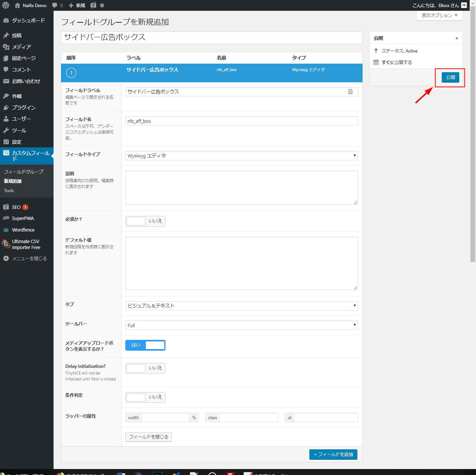This screenshot has width=476, height=475.
Task: Click the フィールドラベル text input
Action: coord(242,92)
